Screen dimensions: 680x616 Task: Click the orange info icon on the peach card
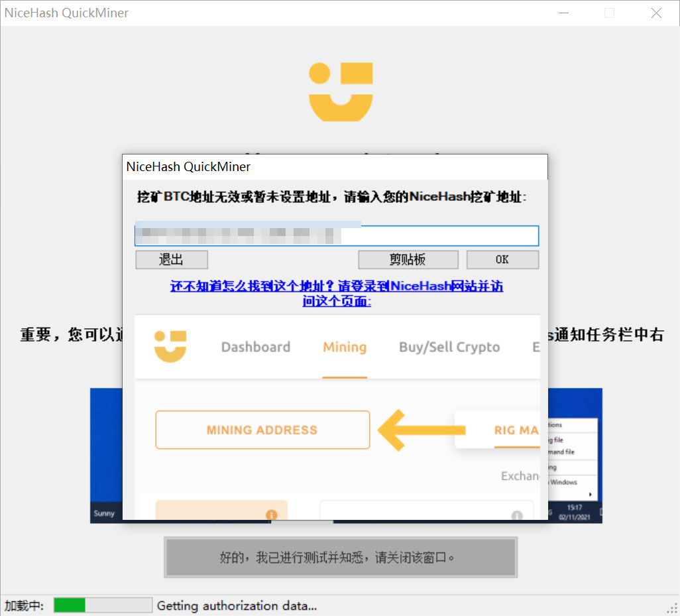pyautogui.click(x=272, y=515)
